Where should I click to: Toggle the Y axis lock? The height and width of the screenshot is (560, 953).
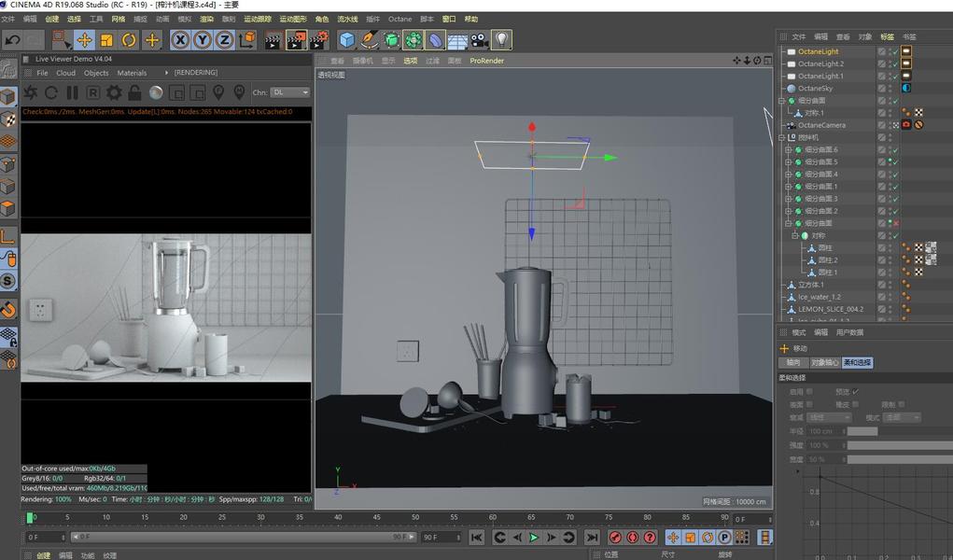point(203,40)
